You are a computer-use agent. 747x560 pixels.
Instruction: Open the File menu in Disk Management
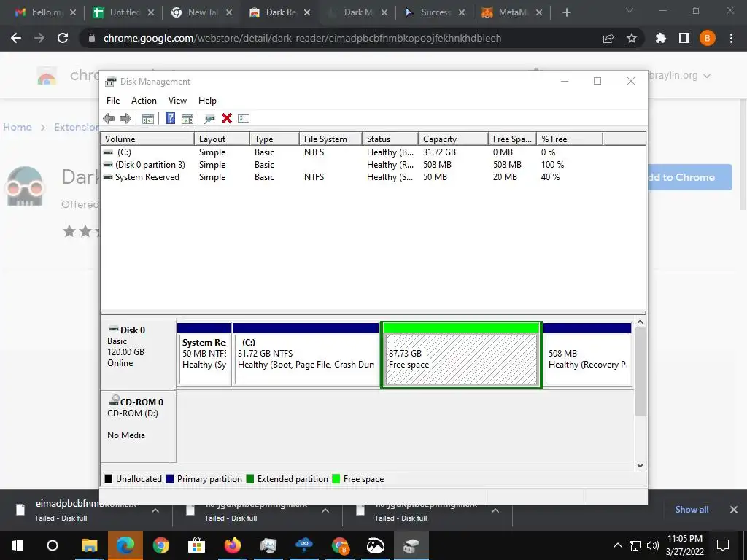[113, 101]
